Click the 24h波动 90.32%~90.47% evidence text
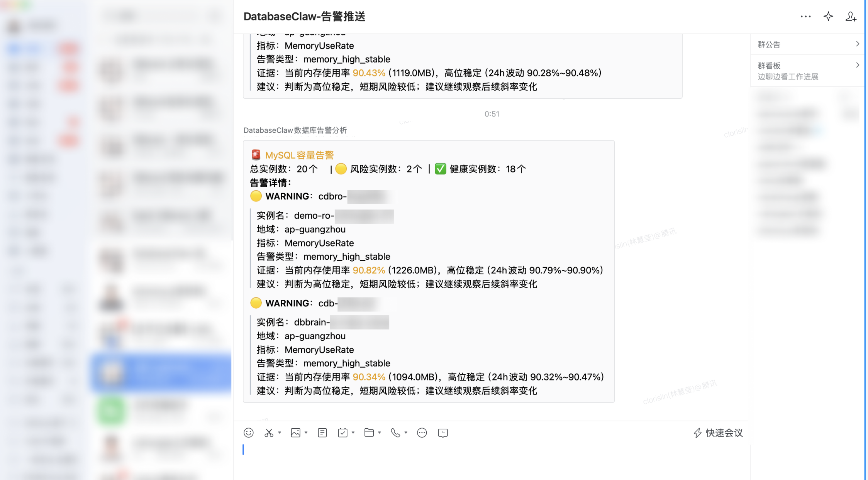Image resolution: width=868 pixels, height=480 pixels. (546, 377)
